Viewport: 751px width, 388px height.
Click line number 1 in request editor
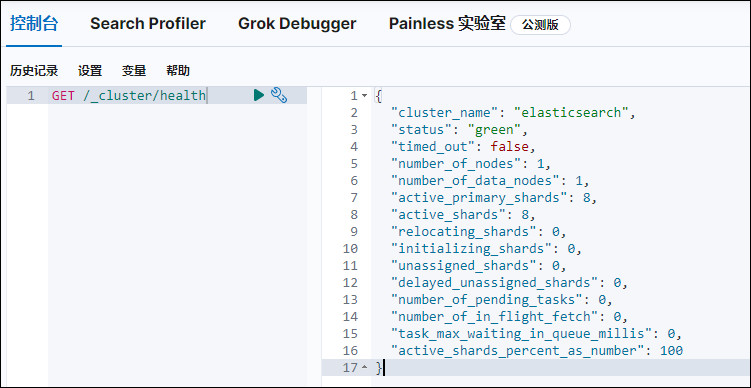pos(31,96)
